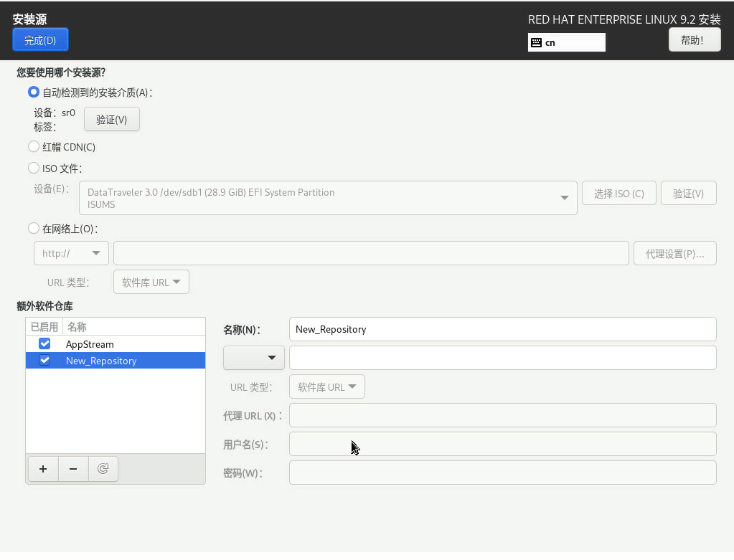734x560 pixels.
Task: Uncheck the AppStream enabled checkbox
Action: [x=44, y=344]
